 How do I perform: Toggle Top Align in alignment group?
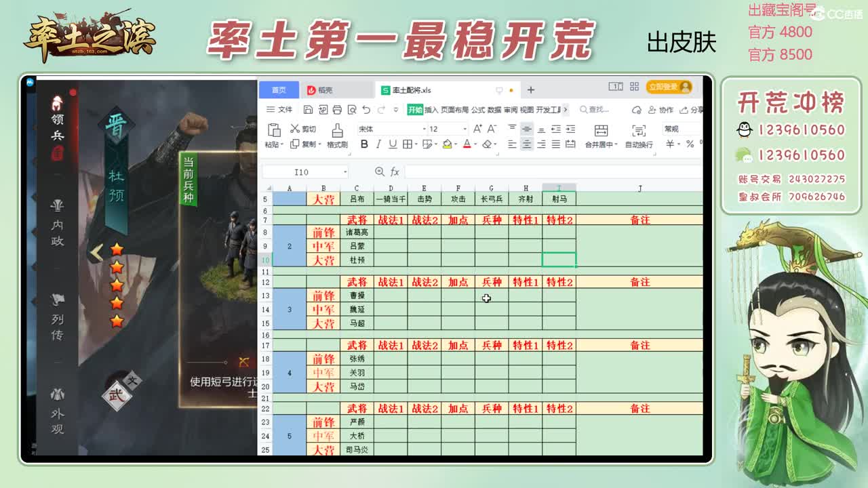[x=512, y=129]
